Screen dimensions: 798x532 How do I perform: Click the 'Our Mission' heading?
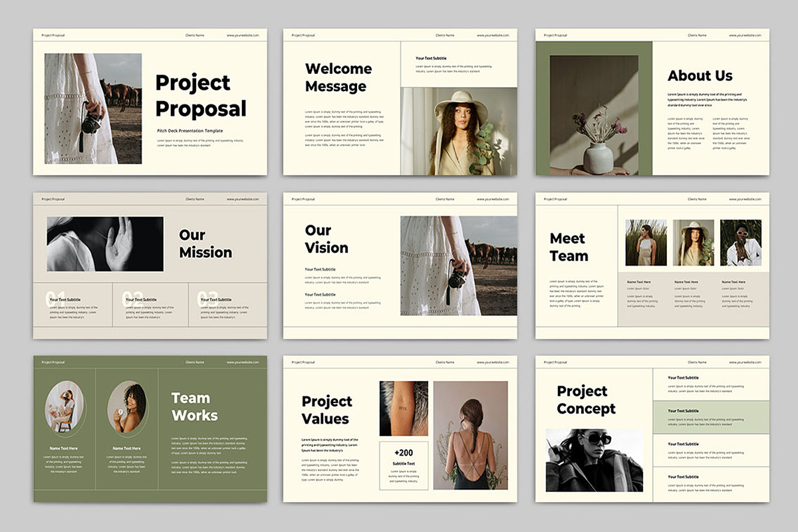[x=205, y=243]
